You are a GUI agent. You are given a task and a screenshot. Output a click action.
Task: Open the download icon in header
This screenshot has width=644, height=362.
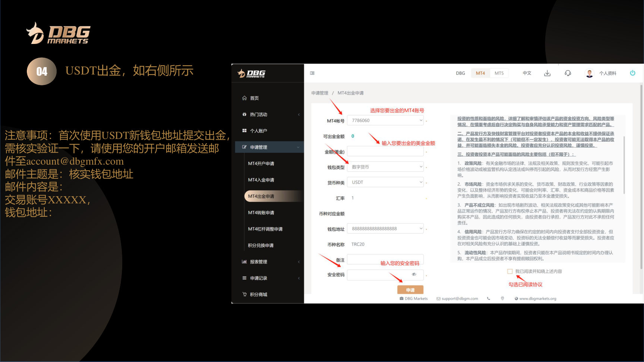(x=547, y=73)
